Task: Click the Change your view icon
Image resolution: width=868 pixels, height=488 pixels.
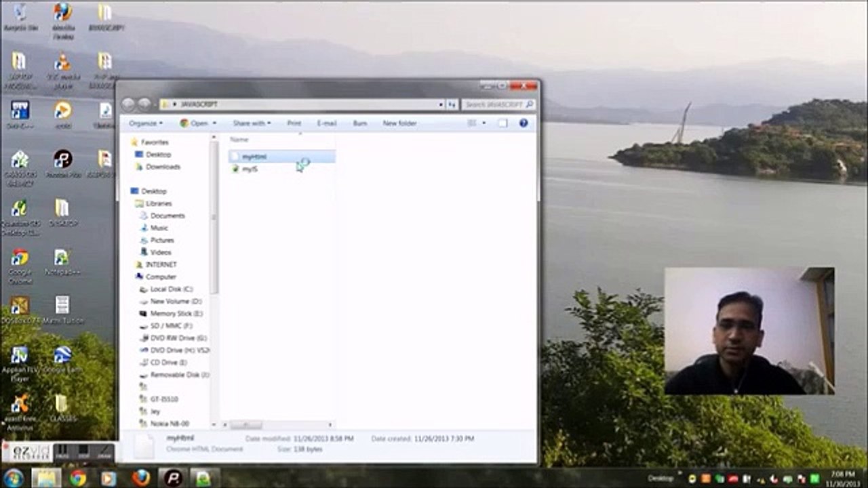Action: (471, 123)
